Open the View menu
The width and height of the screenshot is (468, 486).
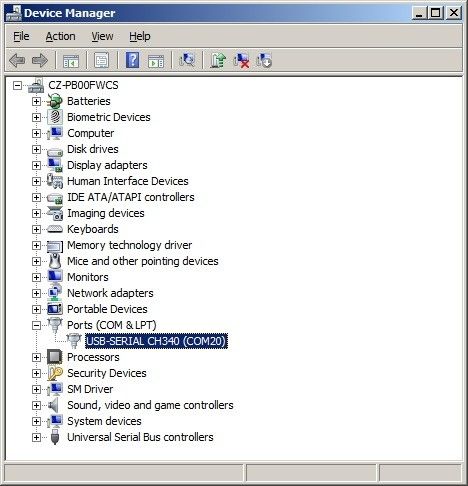(x=102, y=36)
